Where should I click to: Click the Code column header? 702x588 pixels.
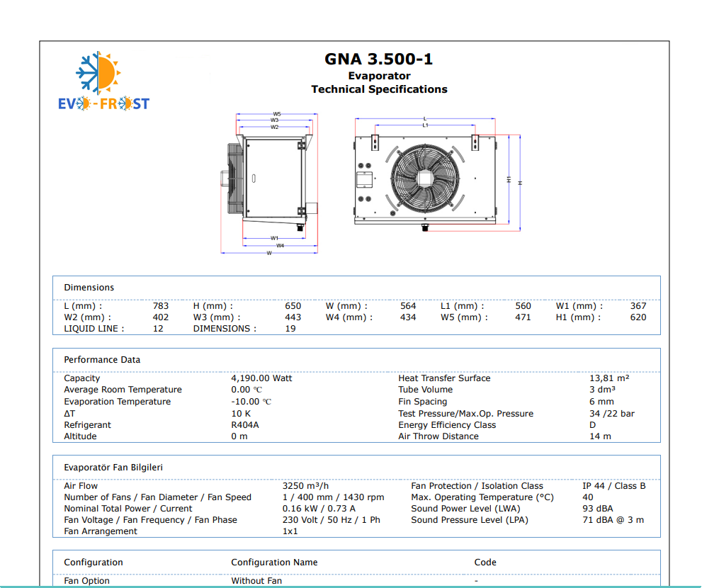(485, 562)
